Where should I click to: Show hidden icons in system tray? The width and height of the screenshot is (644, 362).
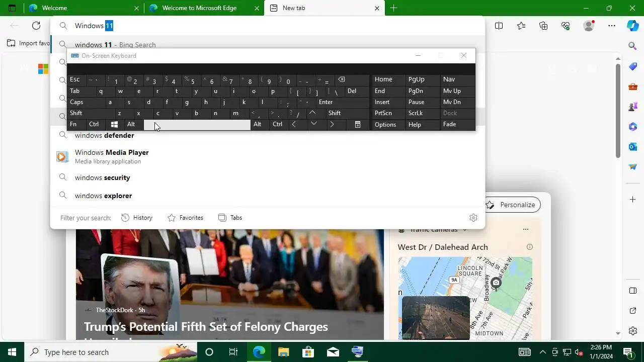click(542, 352)
